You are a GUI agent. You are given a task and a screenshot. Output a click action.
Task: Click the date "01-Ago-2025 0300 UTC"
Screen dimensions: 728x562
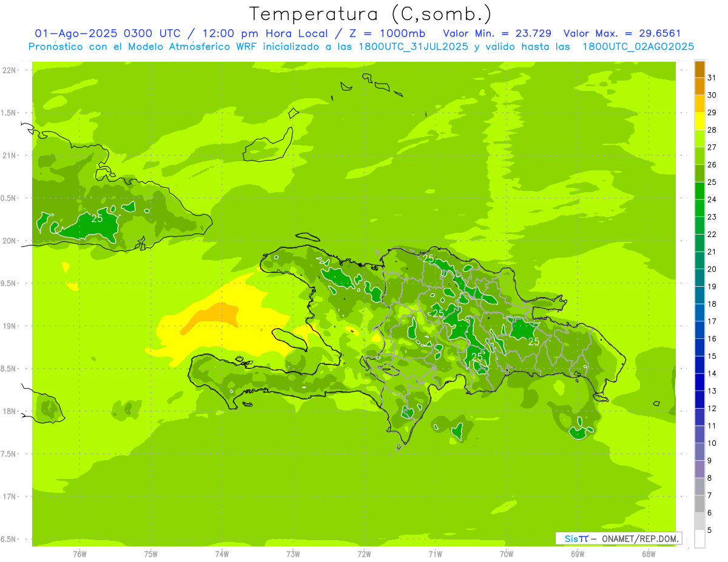[107, 33]
